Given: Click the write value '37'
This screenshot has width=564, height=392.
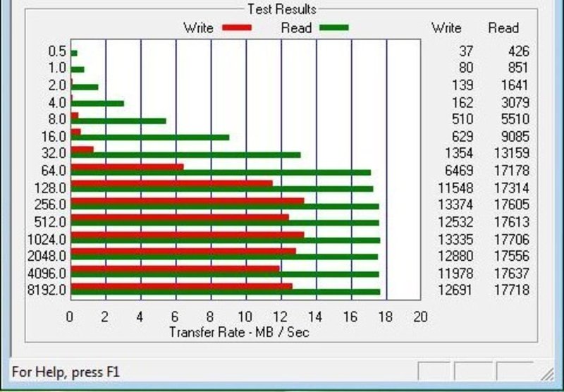Looking at the screenshot, I should [466, 51].
